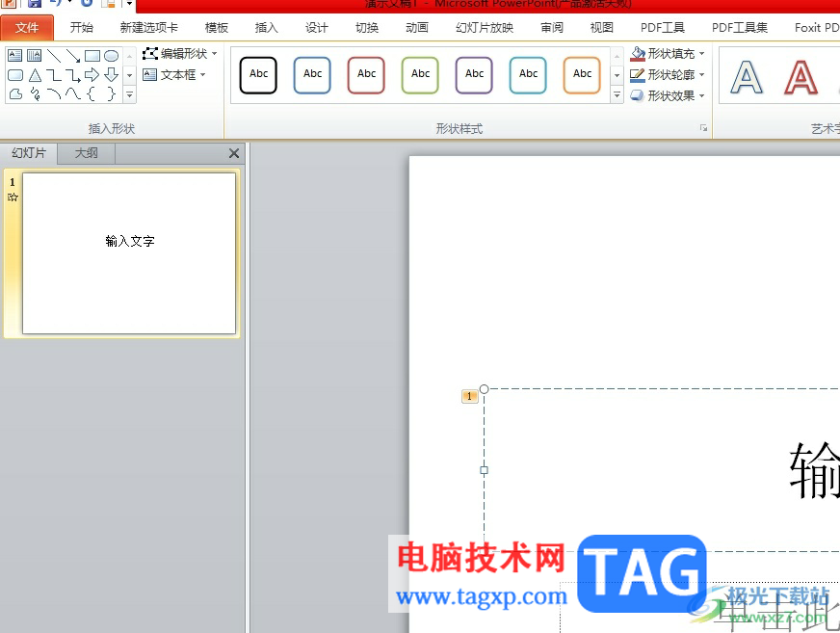Choose the right brace shape
Viewport: 840px width, 633px height.
pos(112,94)
